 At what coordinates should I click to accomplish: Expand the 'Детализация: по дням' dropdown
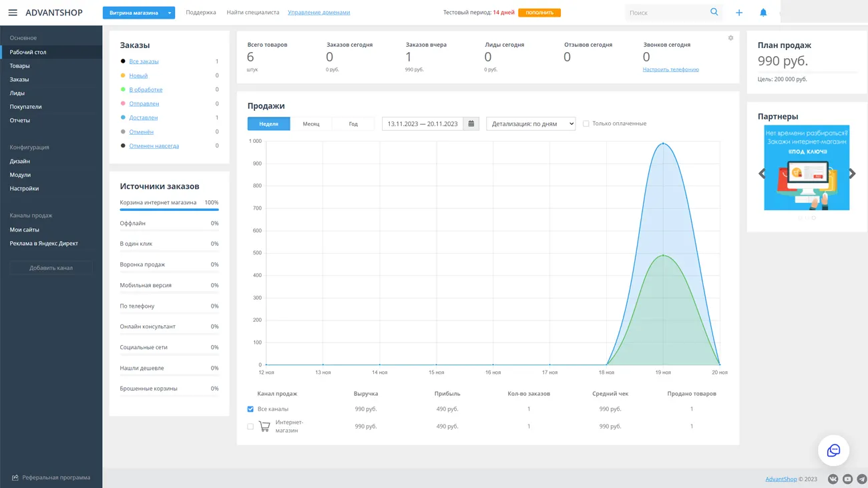pyautogui.click(x=531, y=124)
